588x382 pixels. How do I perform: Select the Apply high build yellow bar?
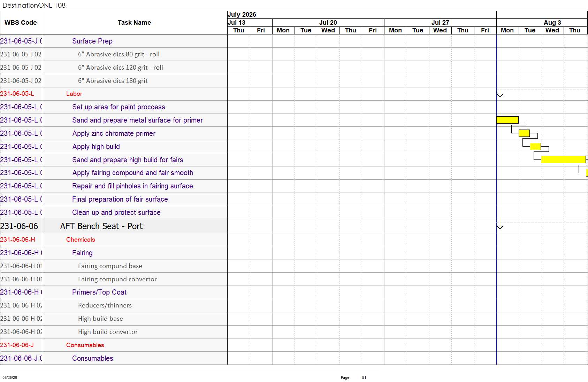pyautogui.click(x=535, y=146)
